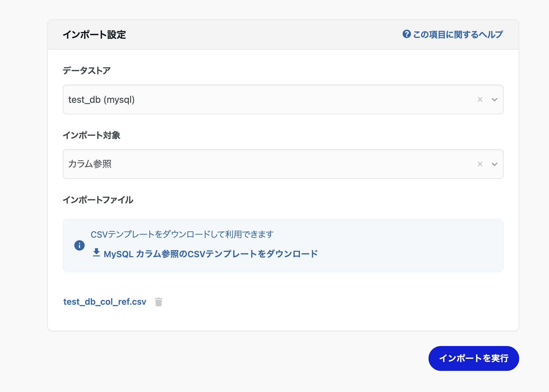The image size is (549, 392).
Task: Delete test_db_col_ref.csv using the trash icon
Action: click(x=158, y=301)
